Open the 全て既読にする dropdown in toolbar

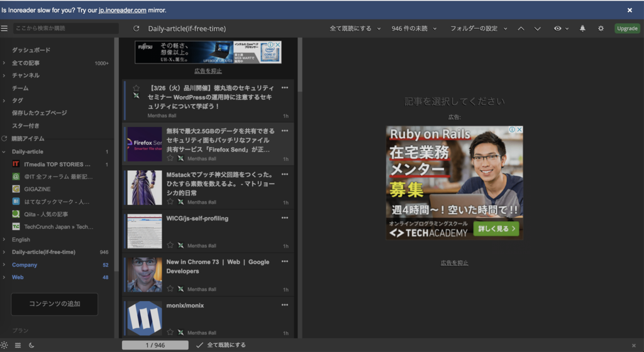355,28
